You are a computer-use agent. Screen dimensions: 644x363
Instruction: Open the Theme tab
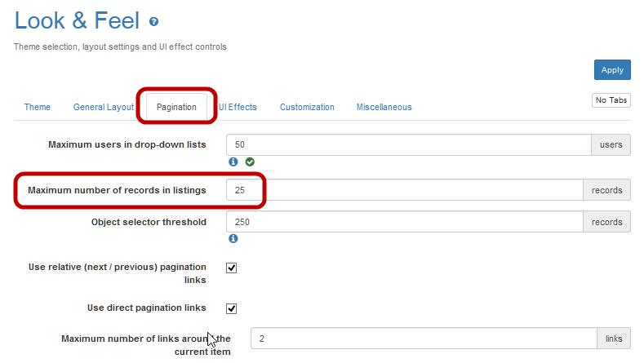[x=37, y=107]
